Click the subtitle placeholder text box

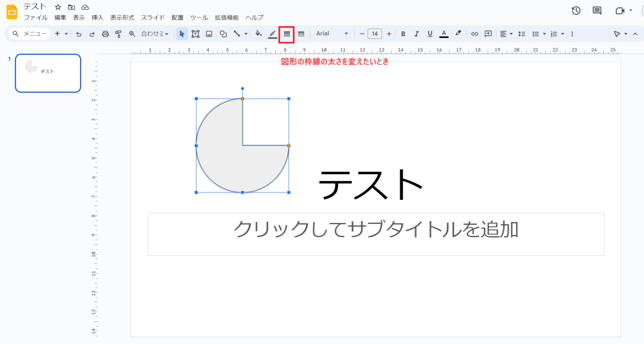tap(376, 234)
